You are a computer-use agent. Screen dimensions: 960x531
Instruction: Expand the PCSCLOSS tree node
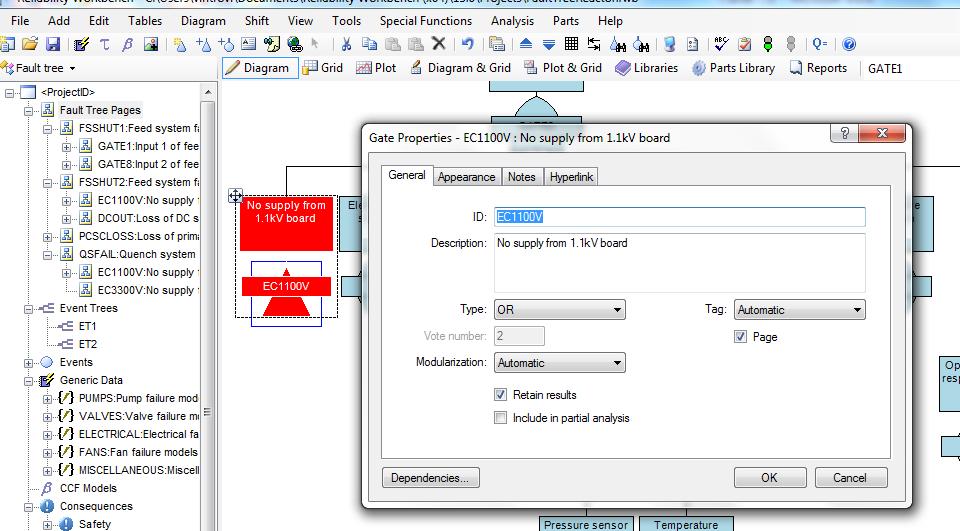tap(47, 237)
